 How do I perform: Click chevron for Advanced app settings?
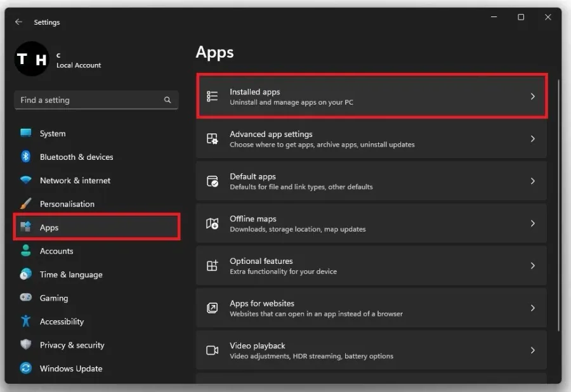point(533,139)
